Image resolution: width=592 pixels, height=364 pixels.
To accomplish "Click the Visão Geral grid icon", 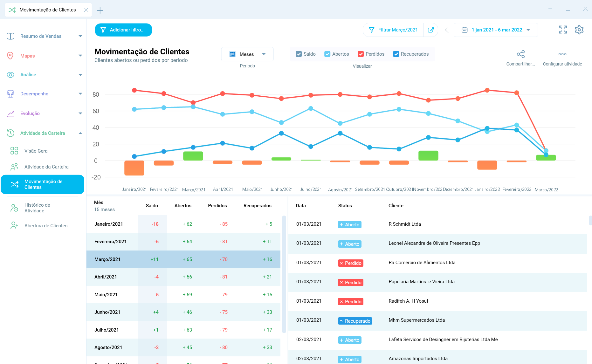I will [x=14, y=151].
